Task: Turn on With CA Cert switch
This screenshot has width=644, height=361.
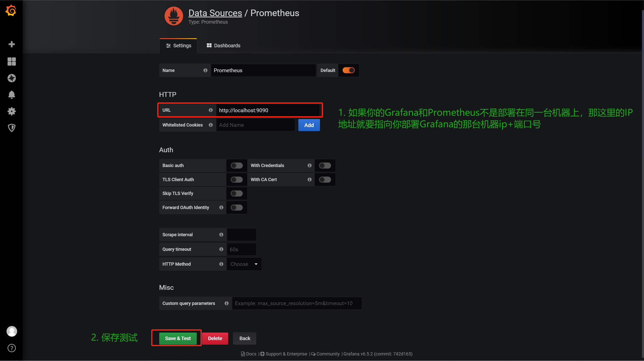Action: [325, 180]
